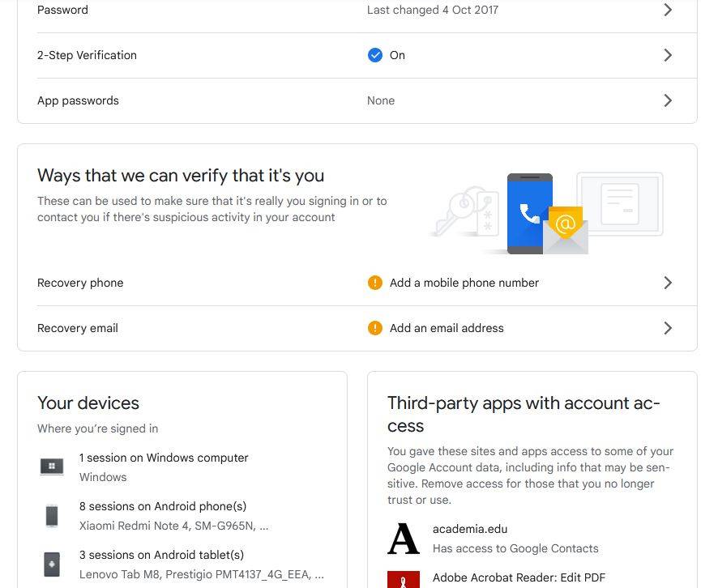This screenshot has width=701, height=588.
Task: Open the academia.edu app logo
Action: pyautogui.click(x=404, y=539)
